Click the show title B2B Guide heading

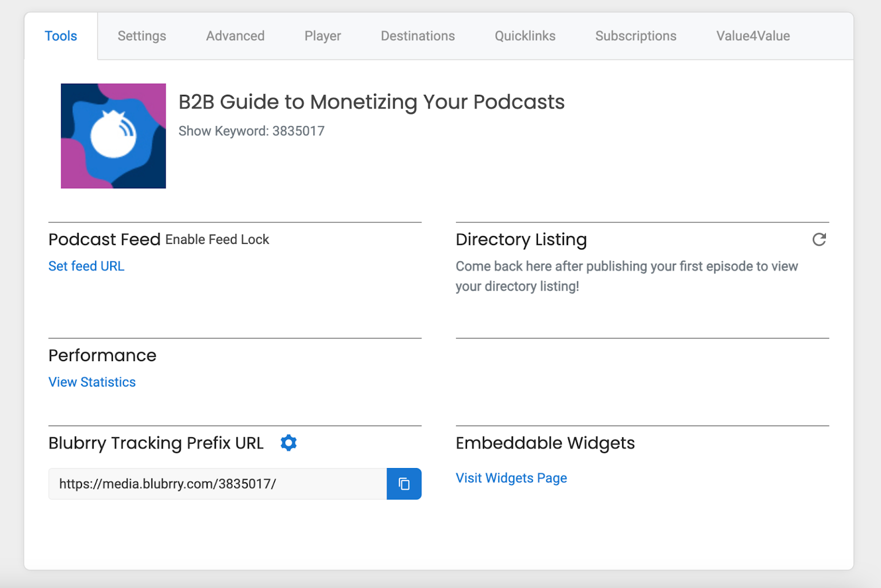[371, 101]
